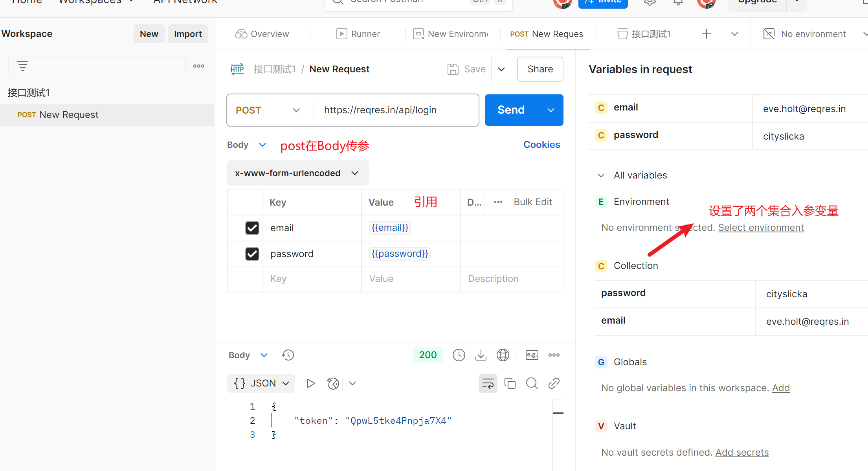Click the Select environment link

(x=761, y=228)
